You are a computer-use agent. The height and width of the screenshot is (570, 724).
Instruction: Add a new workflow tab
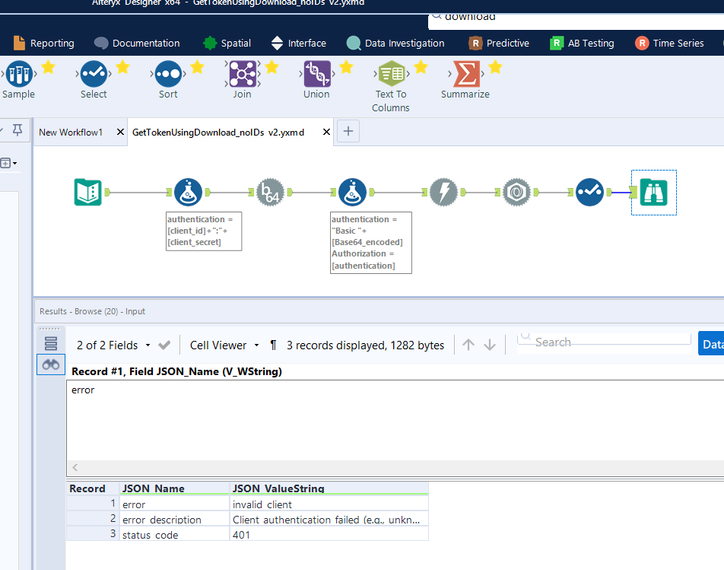348,132
